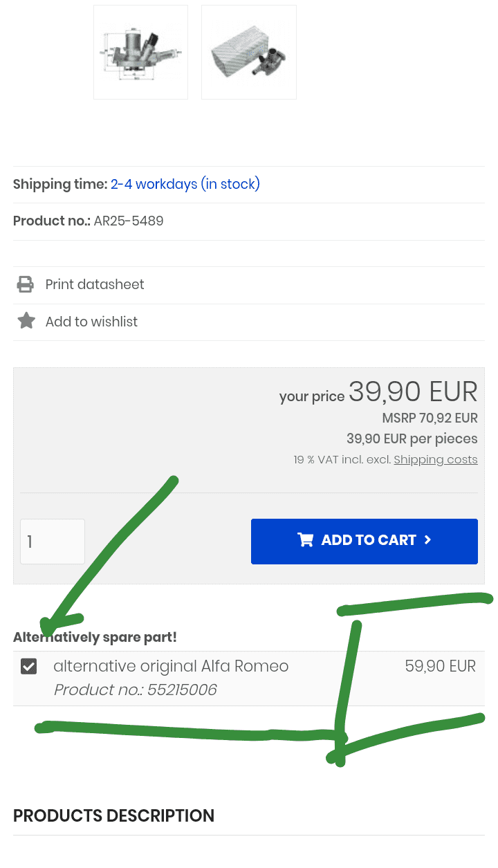Image resolution: width=498 pixels, height=868 pixels.
Task: Click the AR25-5489 product number
Action: click(x=129, y=221)
